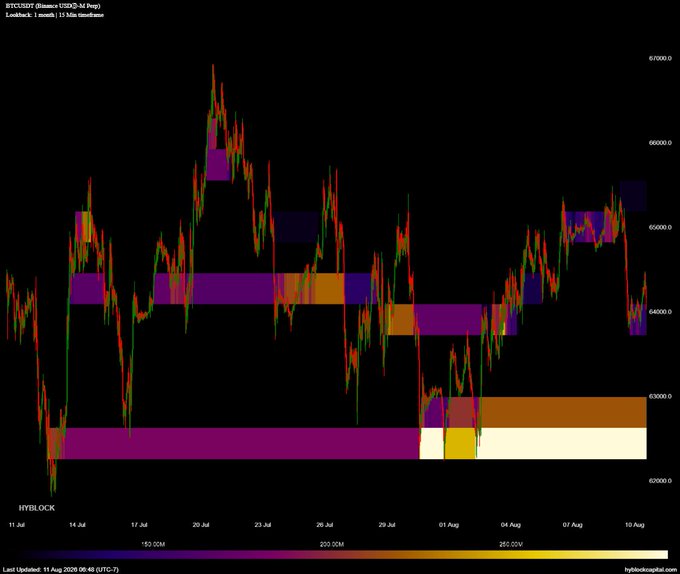
Task: Click the Lookback 1 month timeframe subtitle
Action: coord(55,15)
